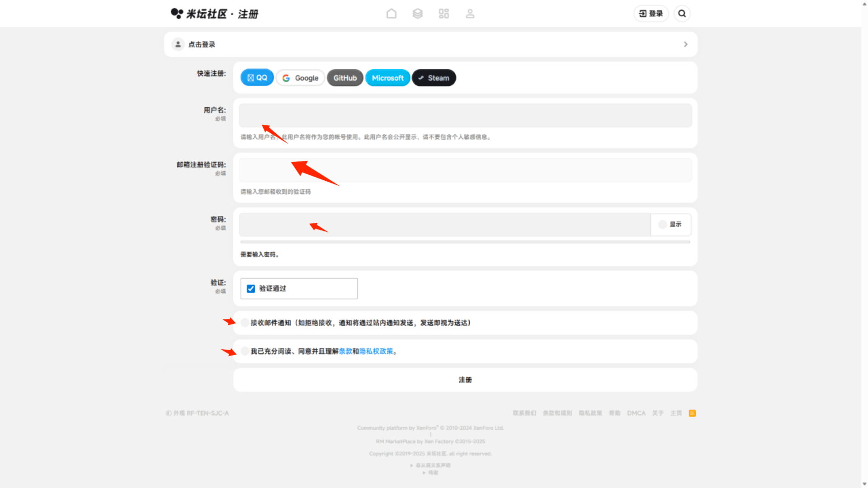Choose GitHub quick registration
Image resolution: width=868 pixels, height=488 pixels.
click(345, 78)
